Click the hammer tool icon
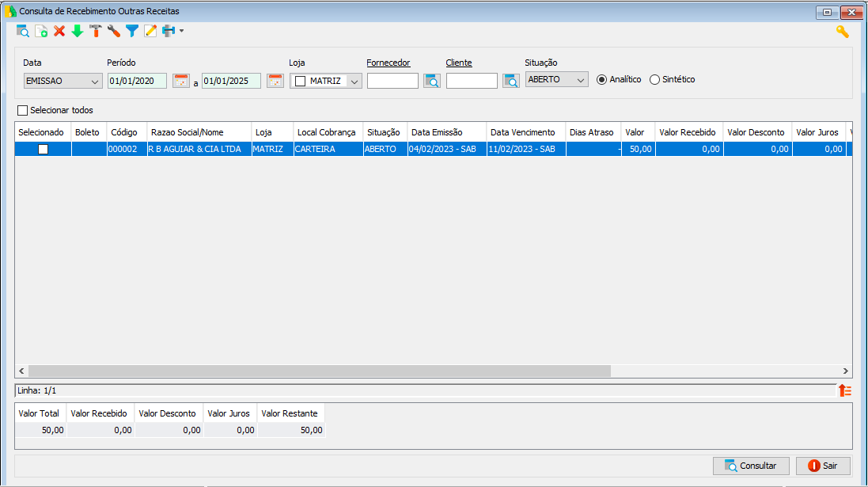 click(x=96, y=32)
